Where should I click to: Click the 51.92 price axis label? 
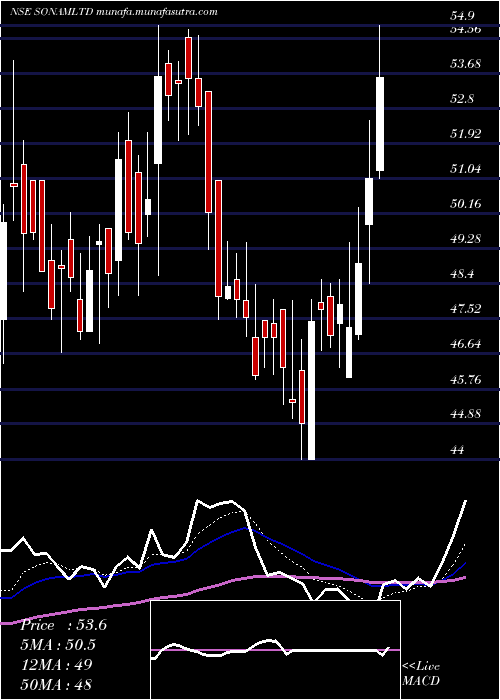[x=466, y=133]
